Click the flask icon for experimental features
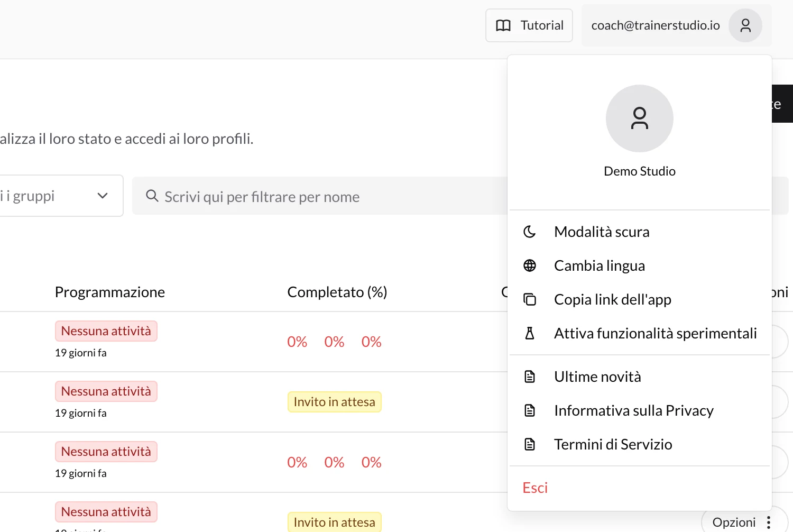 tap(530, 333)
